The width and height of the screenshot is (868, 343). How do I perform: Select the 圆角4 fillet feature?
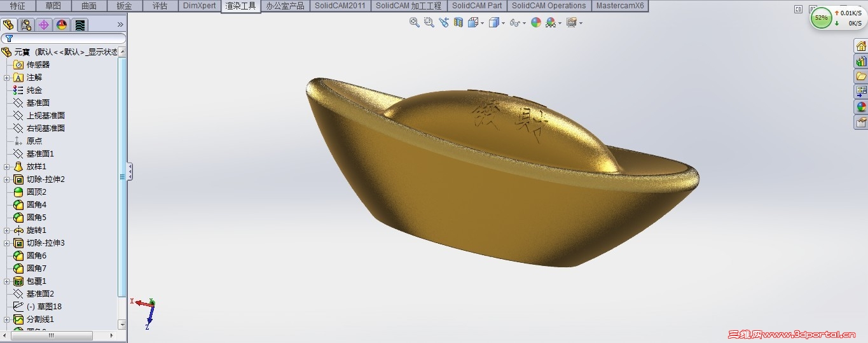coord(36,205)
